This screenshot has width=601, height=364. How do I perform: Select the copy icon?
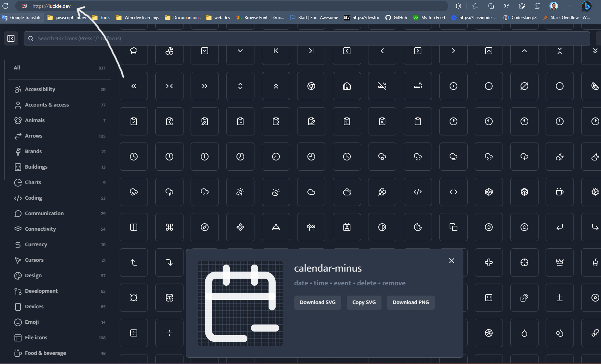(453, 227)
